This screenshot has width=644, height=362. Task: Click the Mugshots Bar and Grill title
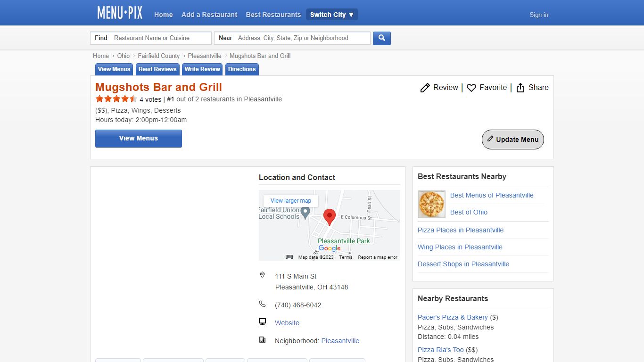click(x=158, y=87)
